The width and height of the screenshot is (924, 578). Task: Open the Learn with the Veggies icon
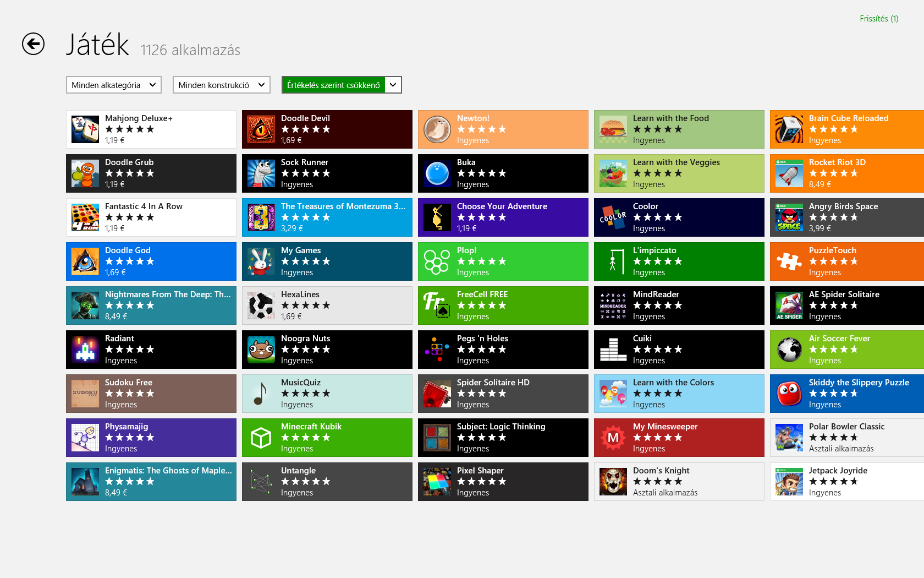click(x=613, y=173)
